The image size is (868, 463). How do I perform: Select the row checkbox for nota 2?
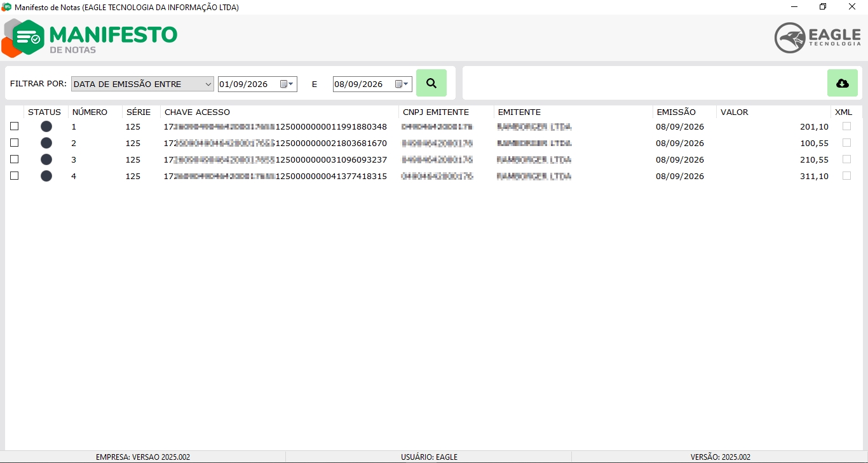click(15, 143)
